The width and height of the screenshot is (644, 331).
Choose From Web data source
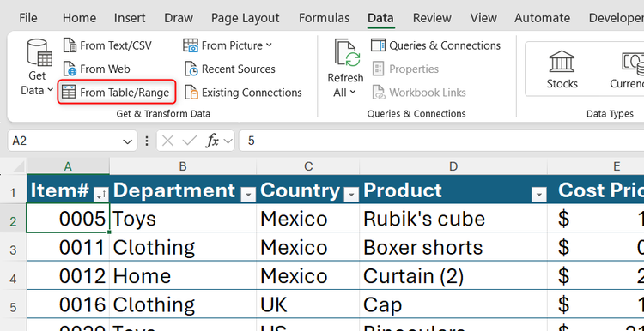[x=96, y=69]
